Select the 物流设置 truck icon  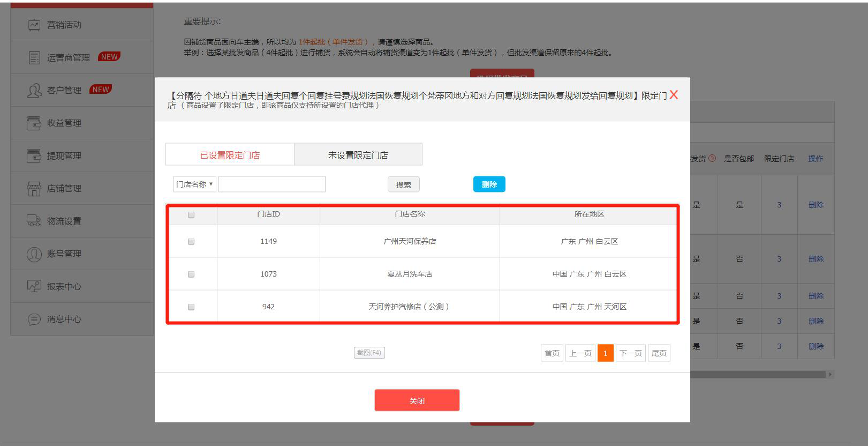(x=34, y=221)
